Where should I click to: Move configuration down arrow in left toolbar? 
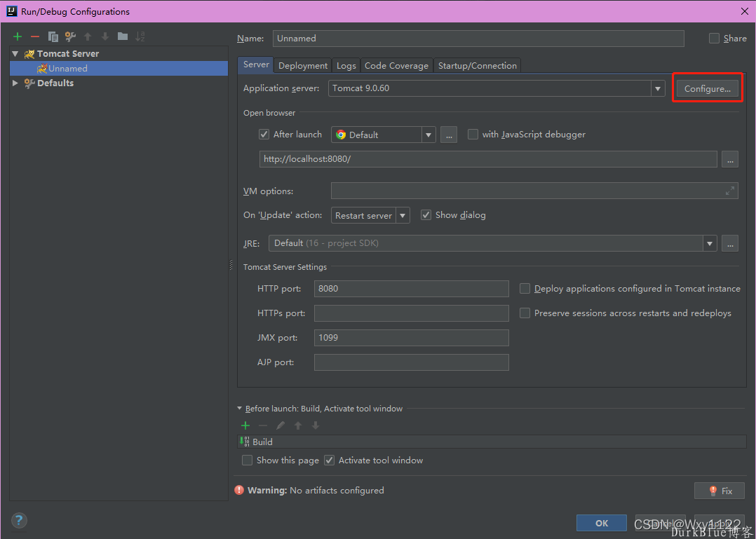pos(105,36)
